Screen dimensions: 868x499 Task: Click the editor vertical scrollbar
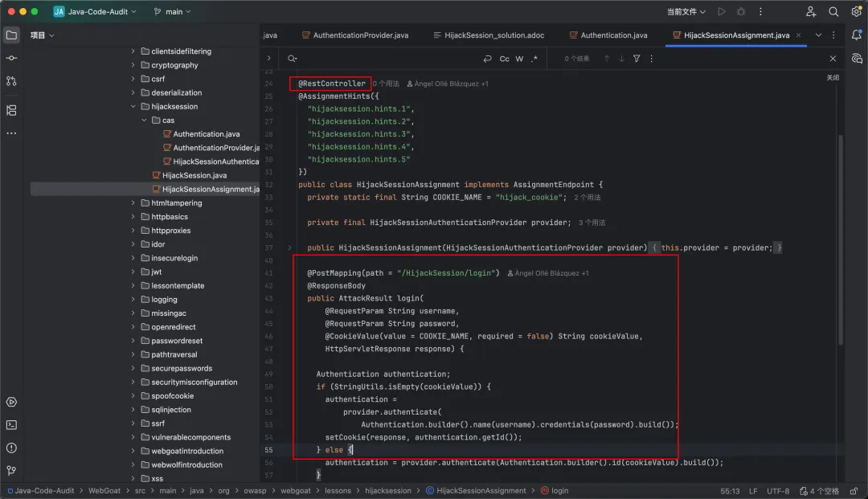click(x=841, y=240)
